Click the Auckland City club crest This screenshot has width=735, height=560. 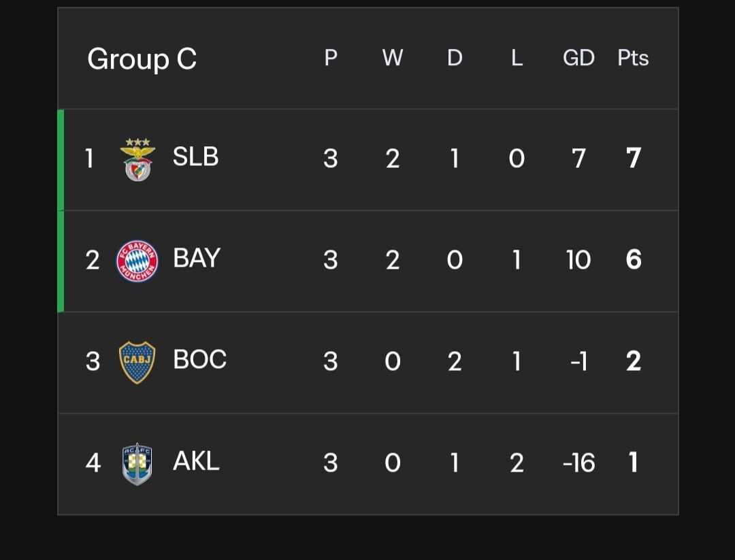coord(137,463)
